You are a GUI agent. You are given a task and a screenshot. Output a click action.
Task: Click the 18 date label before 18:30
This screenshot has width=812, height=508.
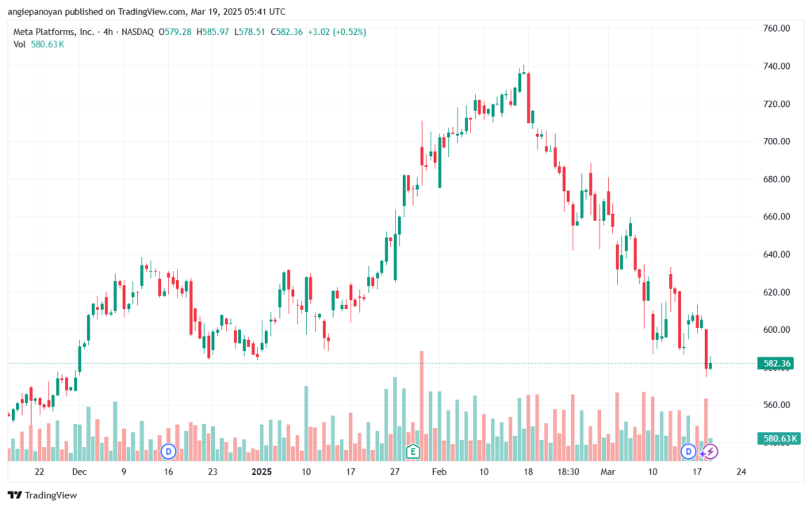pos(528,472)
